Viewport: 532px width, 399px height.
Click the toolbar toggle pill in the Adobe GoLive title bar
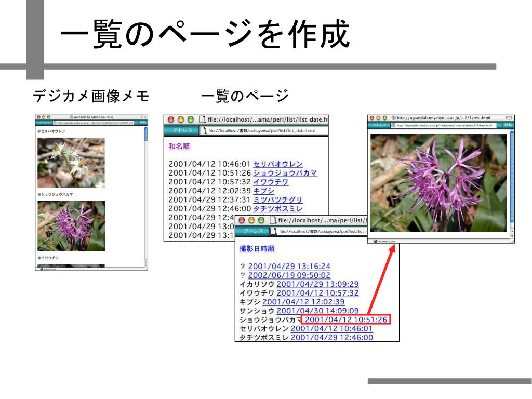click(143, 117)
